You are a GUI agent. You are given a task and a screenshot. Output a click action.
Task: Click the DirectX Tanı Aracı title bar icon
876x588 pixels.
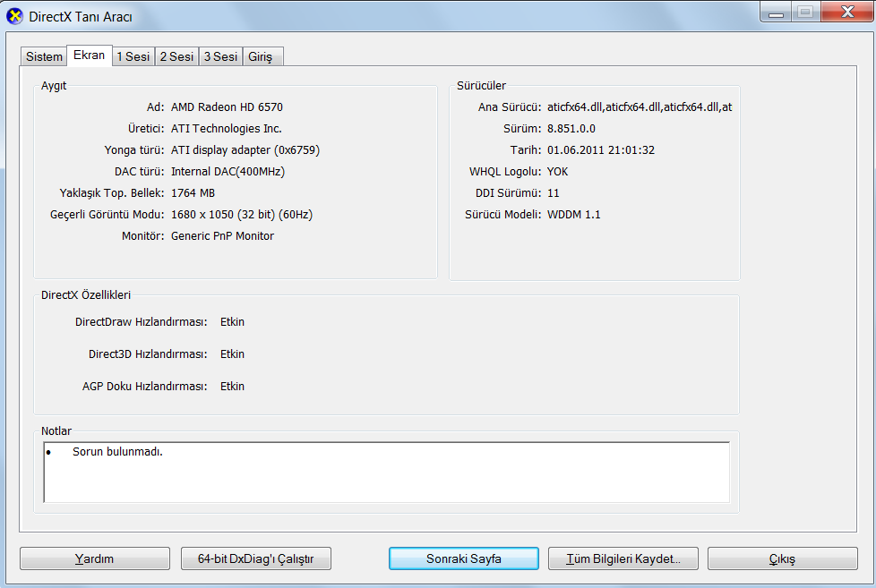[14, 16]
